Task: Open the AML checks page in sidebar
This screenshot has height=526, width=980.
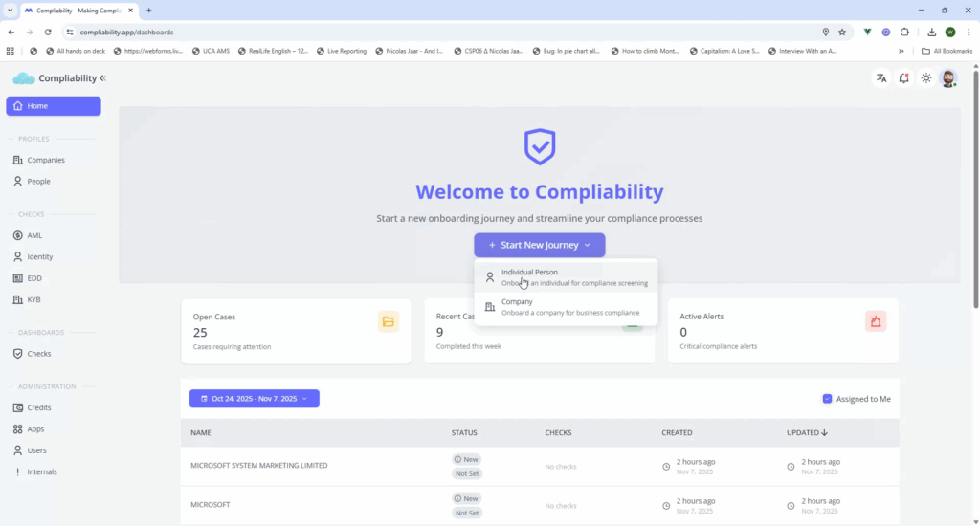Action: tap(34, 235)
